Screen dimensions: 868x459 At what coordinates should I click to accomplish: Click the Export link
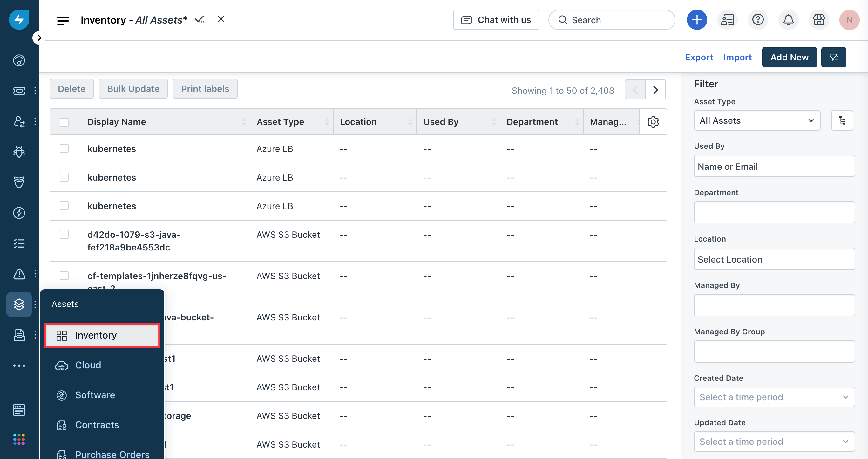[699, 57]
